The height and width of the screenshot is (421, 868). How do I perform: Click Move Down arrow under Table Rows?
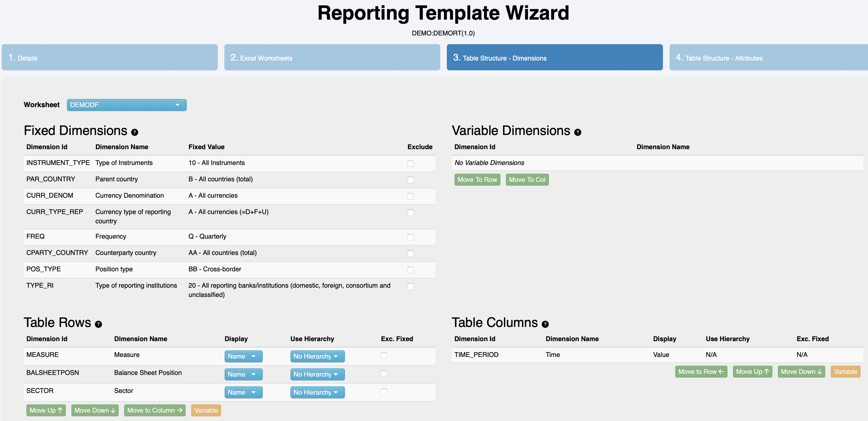click(x=95, y=410)
